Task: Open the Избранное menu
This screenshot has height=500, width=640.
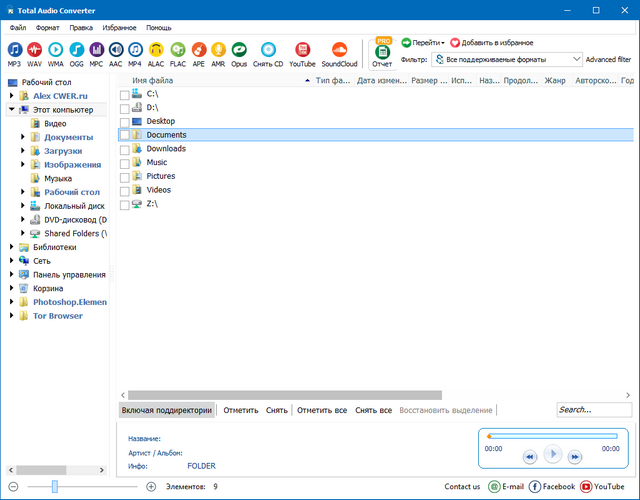Action: 121,28
